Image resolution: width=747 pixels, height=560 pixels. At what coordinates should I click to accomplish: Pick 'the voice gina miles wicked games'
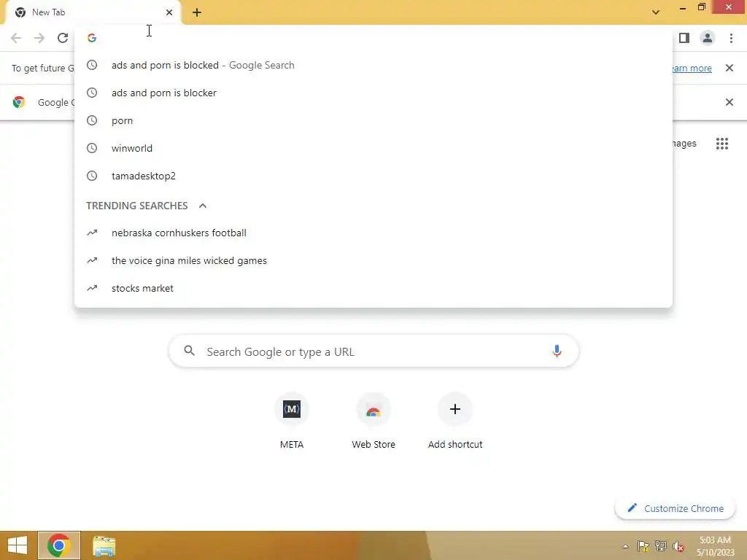click(x=373, y=260)
